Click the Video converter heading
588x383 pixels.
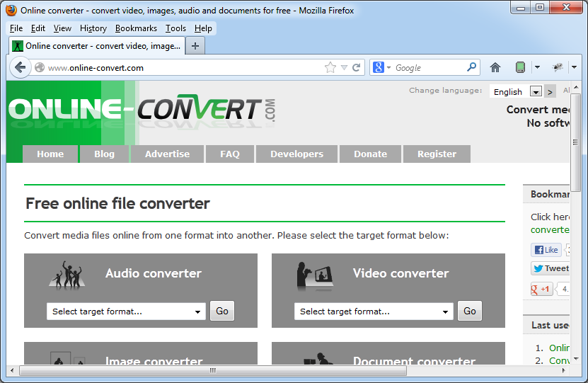click(400, 273)
